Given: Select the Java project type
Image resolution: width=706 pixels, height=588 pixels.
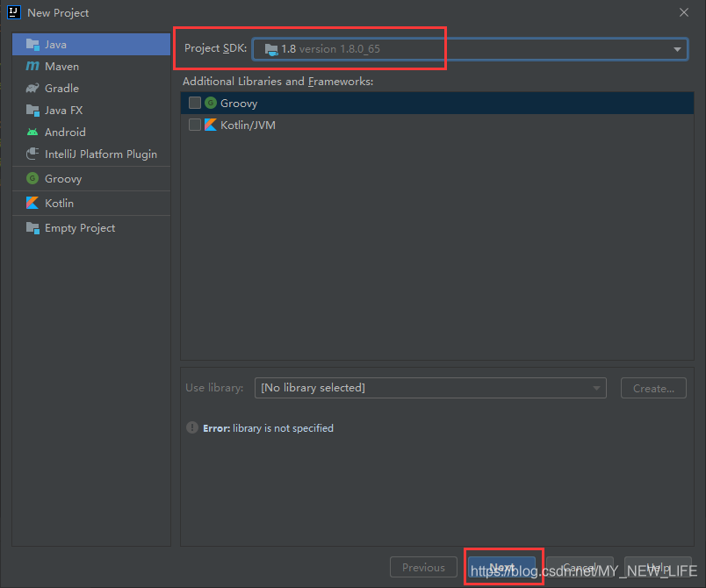Looking at the screenshot, I should tap(91, 45).
